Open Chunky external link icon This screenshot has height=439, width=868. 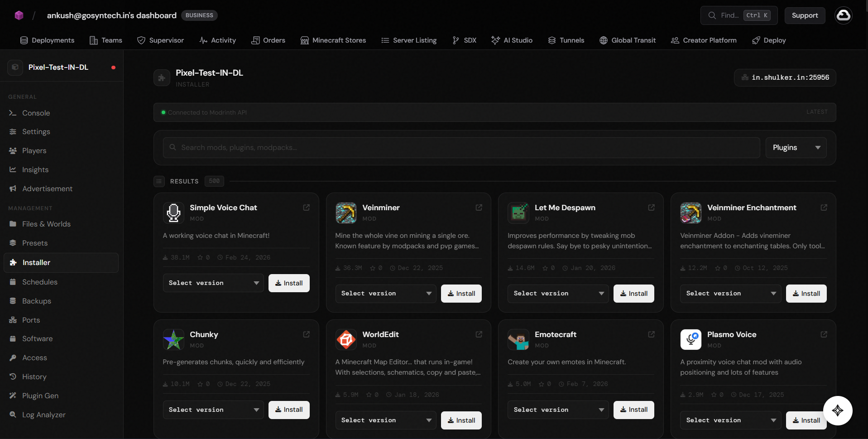307,334
